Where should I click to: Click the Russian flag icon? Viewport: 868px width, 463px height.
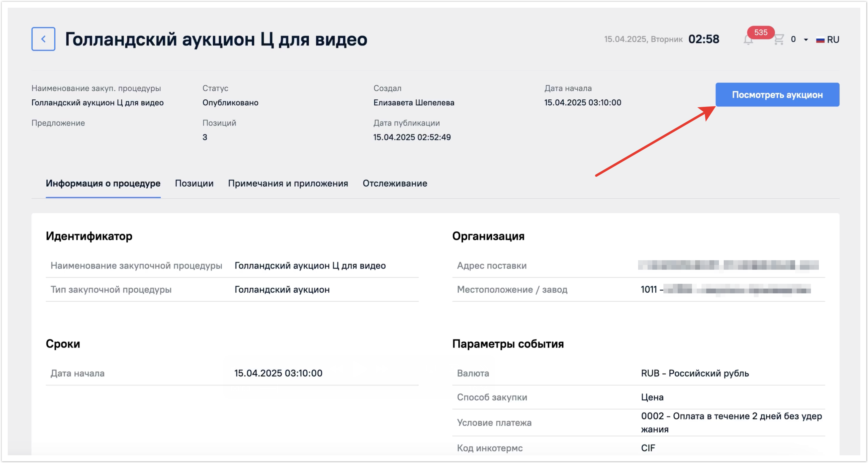coord(820,40)
